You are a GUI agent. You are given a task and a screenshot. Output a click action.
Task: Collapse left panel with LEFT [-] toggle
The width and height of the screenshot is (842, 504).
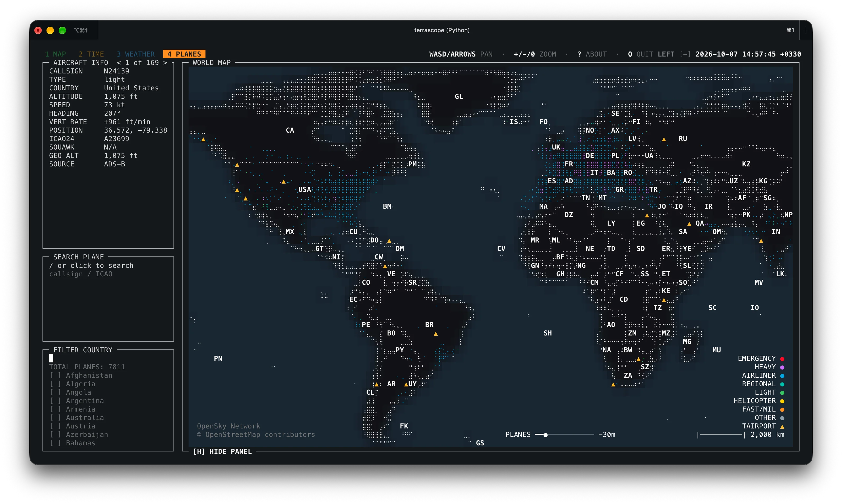(x=674, y=54)
